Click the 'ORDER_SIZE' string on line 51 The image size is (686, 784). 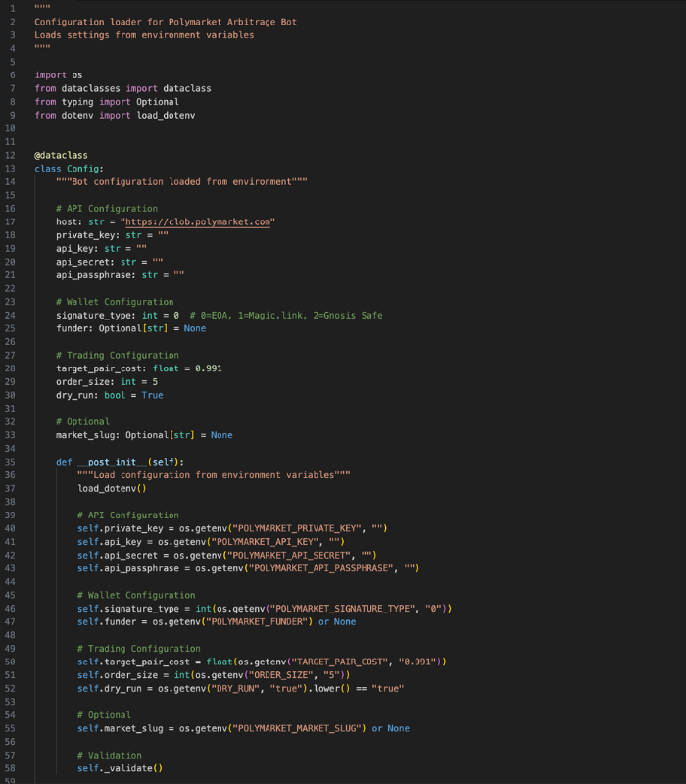point(280,675)
